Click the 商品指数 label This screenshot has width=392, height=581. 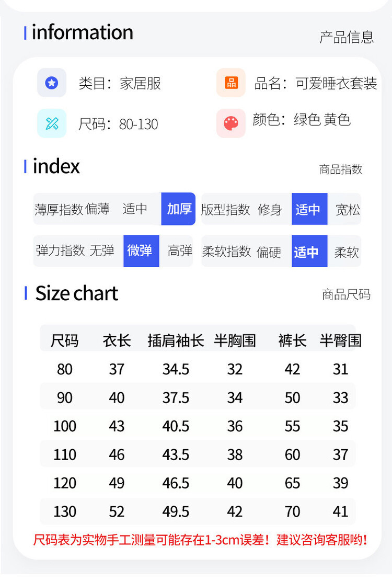341,169
